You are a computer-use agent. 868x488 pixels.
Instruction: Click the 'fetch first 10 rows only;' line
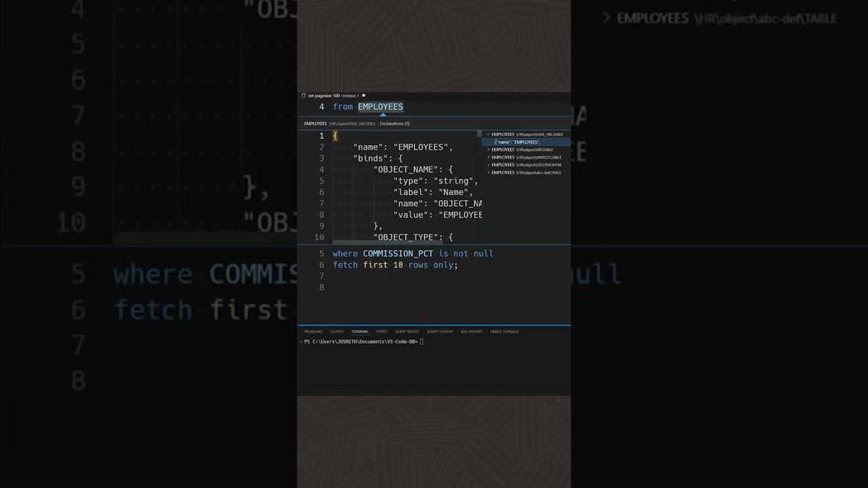pos(395,265)
